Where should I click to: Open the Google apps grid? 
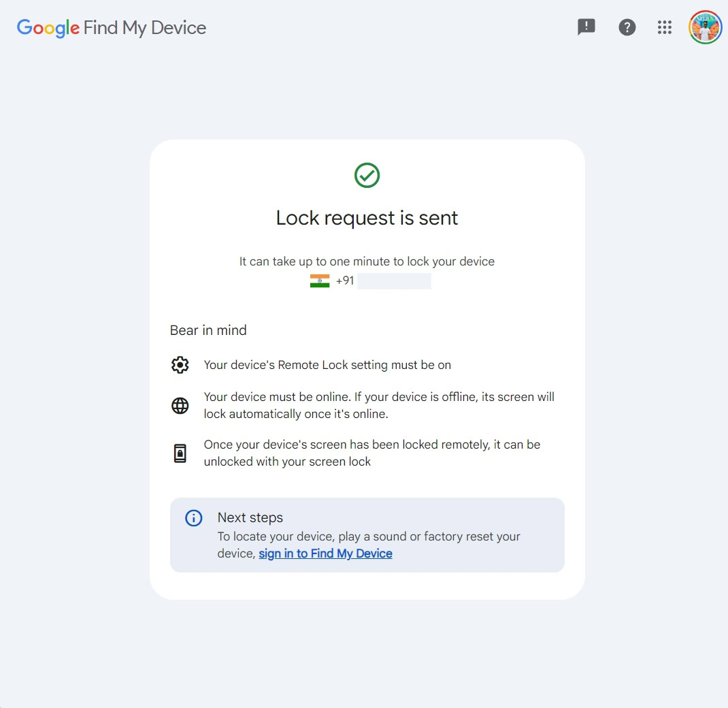tap(665, 27)
